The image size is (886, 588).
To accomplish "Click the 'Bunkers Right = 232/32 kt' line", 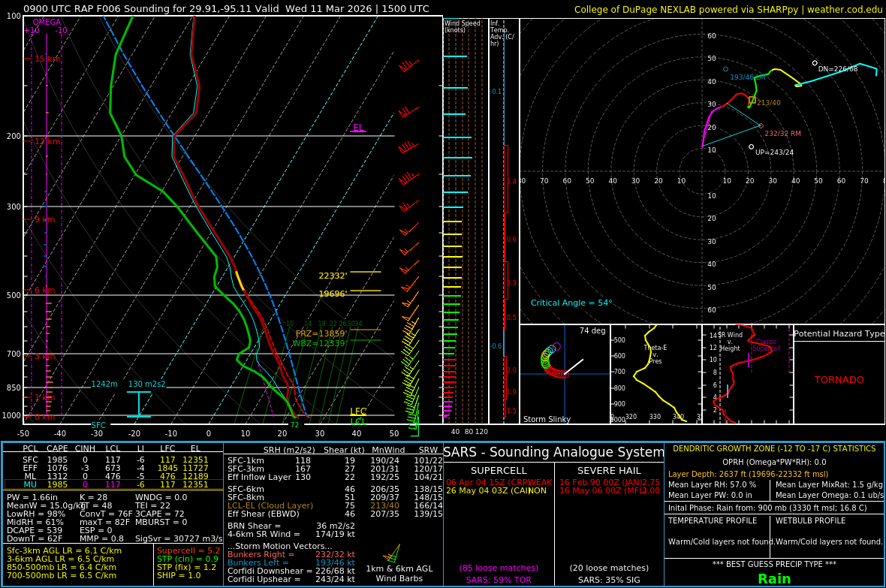I will point(291,555).
